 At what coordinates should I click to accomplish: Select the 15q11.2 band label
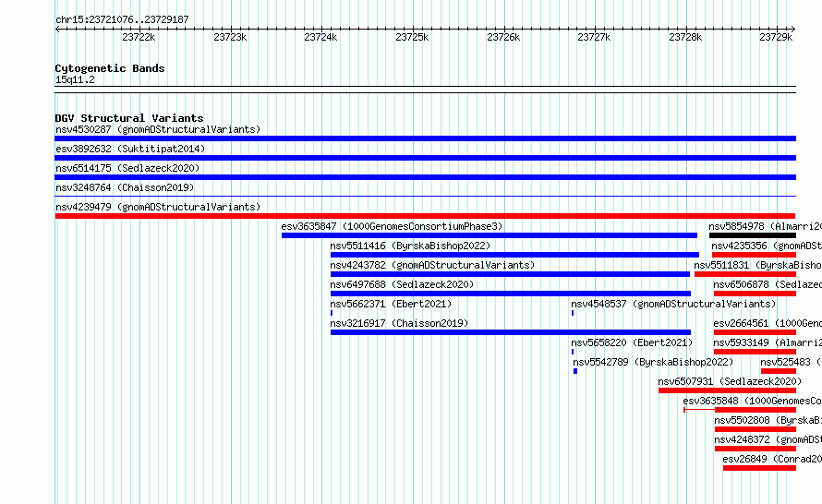[x=75, y=79]
